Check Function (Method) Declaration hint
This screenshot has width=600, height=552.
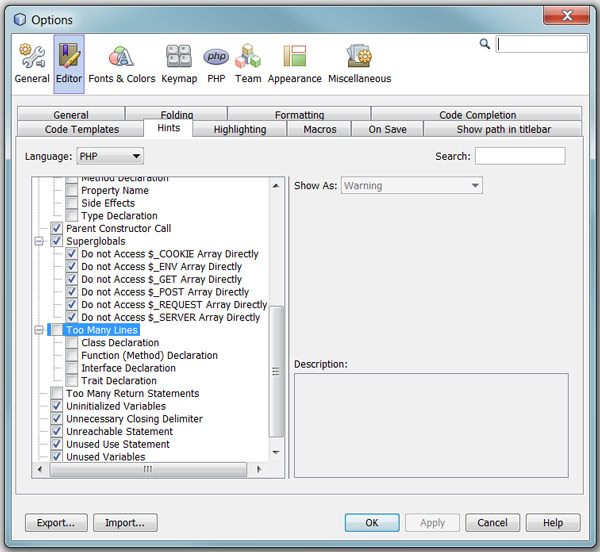[72, 355]
